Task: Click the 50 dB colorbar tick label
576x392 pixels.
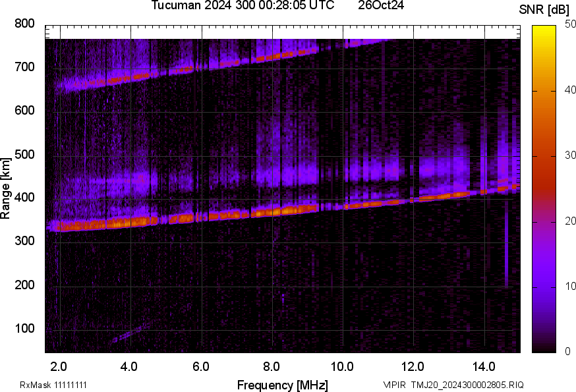Action: point(571,24)
